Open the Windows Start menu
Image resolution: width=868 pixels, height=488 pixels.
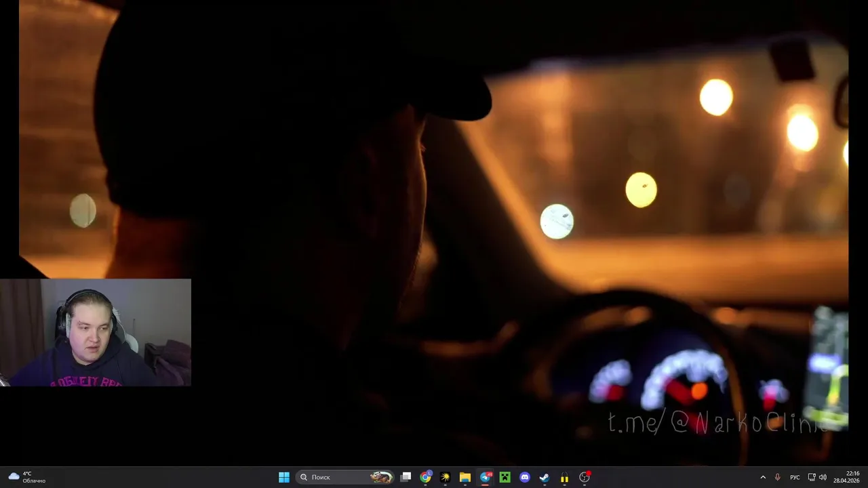tap(284, 477)
